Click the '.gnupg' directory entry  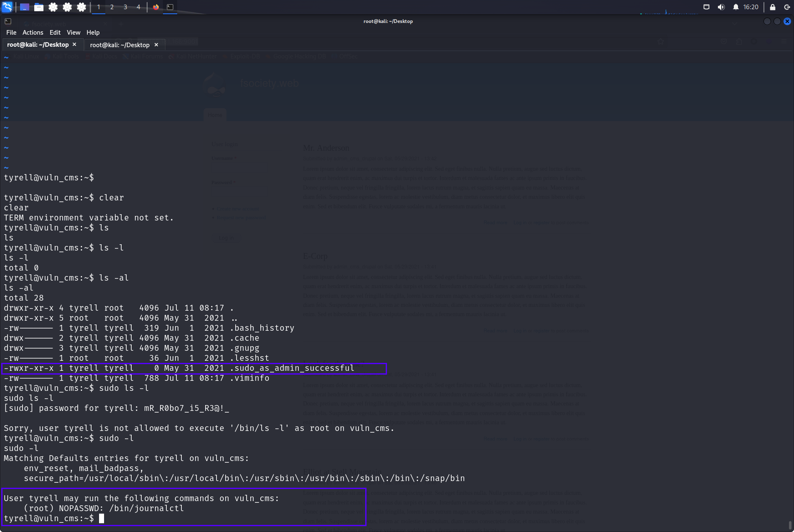[244, 348]
